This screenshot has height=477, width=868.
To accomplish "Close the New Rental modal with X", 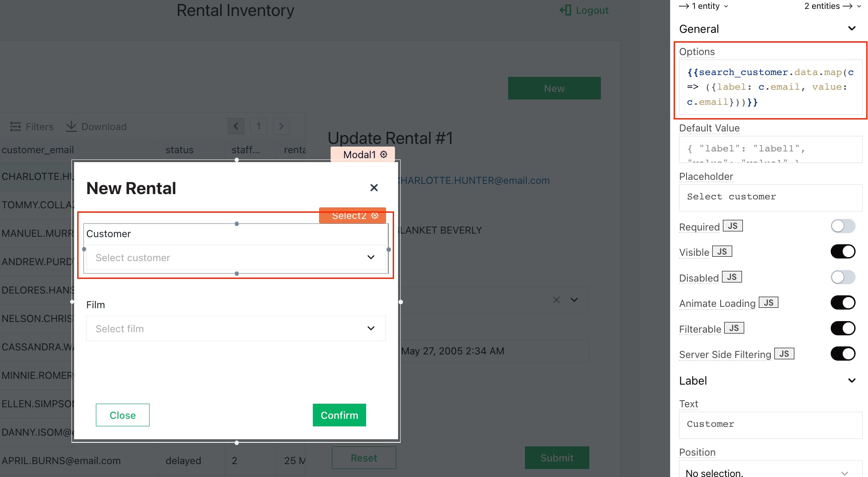I will point(374,188).
